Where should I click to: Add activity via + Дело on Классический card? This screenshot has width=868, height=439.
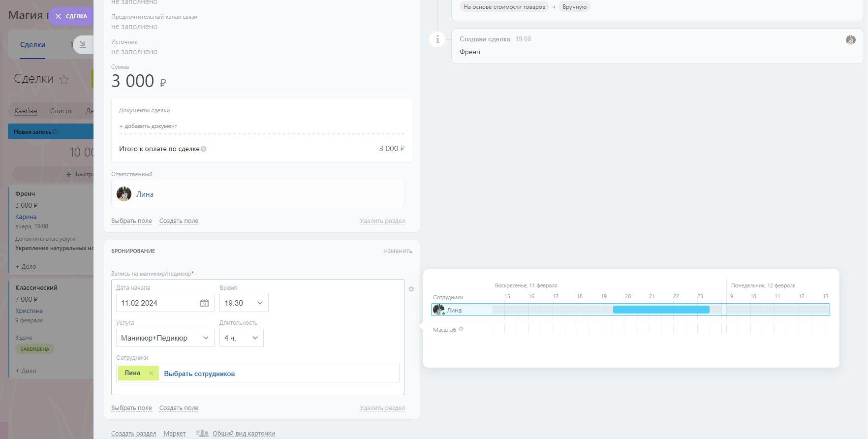pos(26,371)
